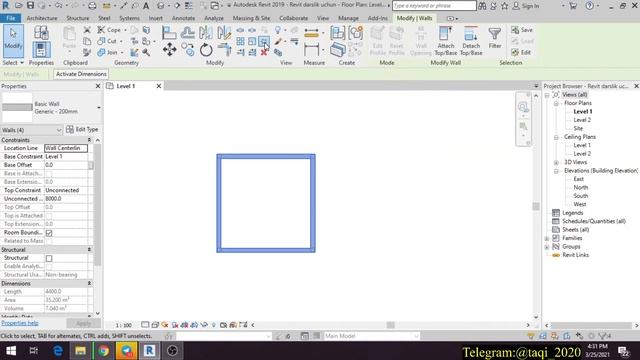The width and height of the screenshot is (640, 360).
Task: Expand the 3D Views tree node
Action: click(x=556, y=162)
